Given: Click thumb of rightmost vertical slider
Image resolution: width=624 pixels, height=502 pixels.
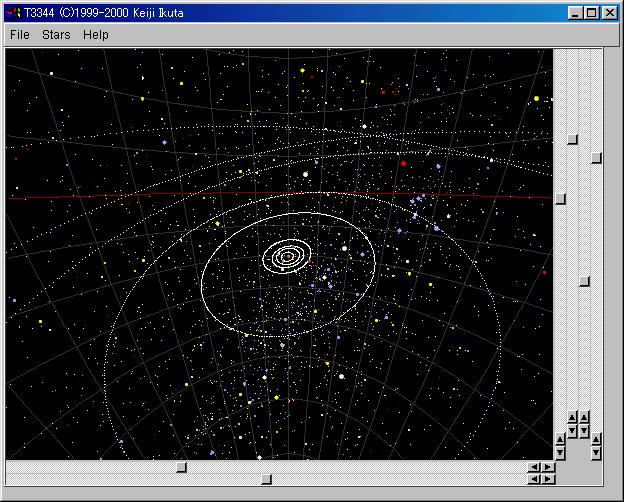Looking at the screenshot, I should point(596,158).
